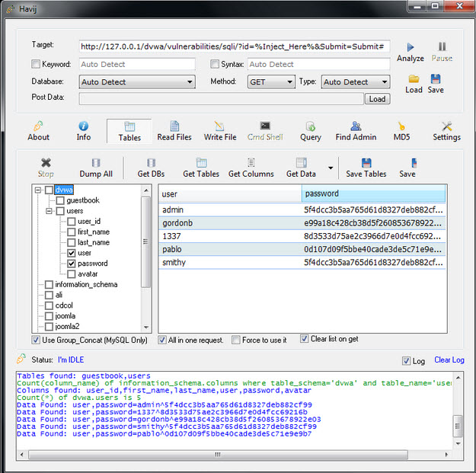
Task: Check the dvwa database checkbox
Action: pyautogui.click(x=49, y=190)
